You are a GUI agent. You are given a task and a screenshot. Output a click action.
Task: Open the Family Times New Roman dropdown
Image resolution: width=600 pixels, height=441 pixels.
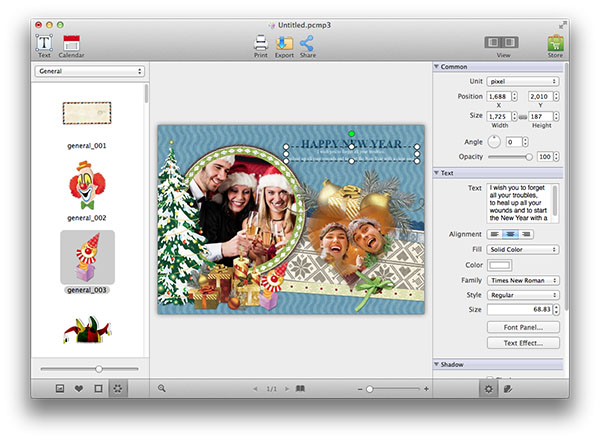(522, 281)
